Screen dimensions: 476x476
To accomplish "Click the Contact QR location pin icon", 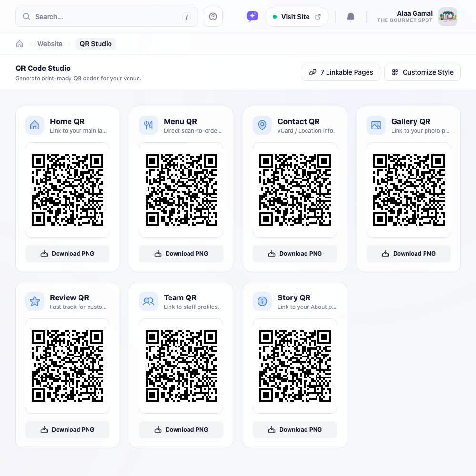I will (262, 125).
